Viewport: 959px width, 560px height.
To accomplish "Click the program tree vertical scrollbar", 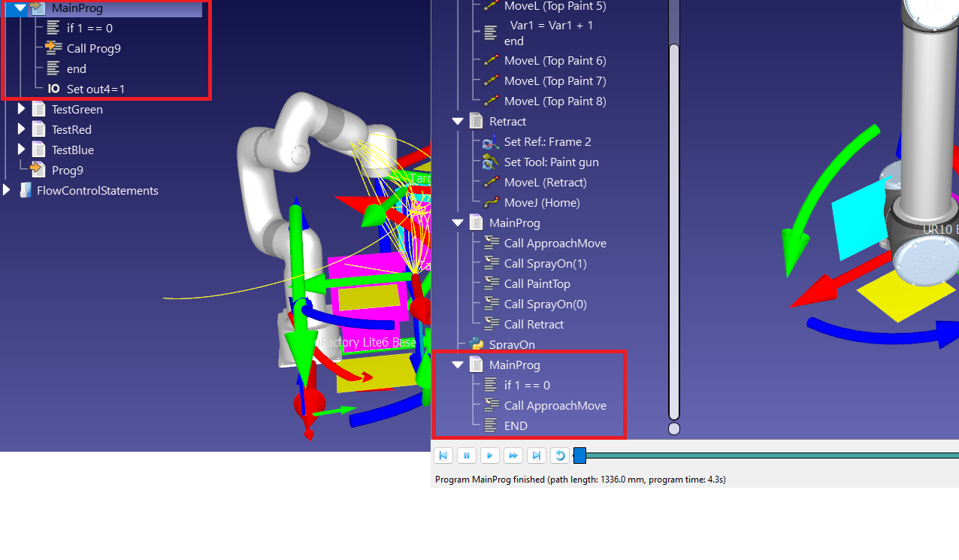I will [674, 226].
